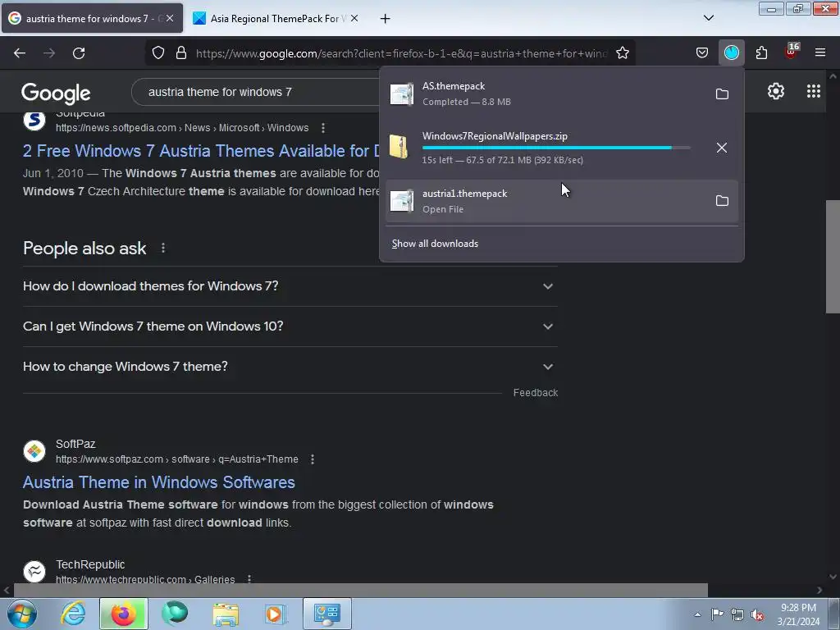Expand 'Can I get Windows 7 theme on Windows 10?'
The height and width of the screenshot is (630, 840).
pyautogui.click(x=290, y=326)
